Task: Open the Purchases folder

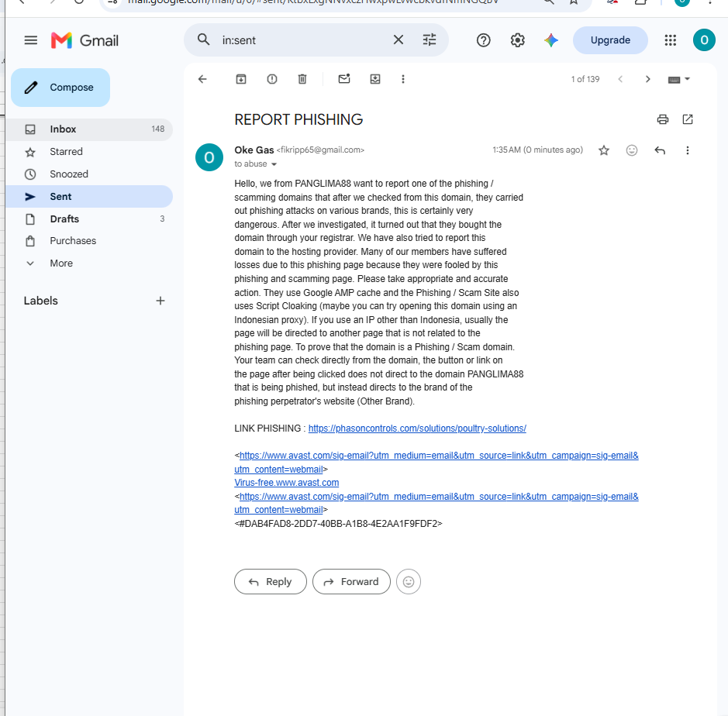Action: (89, 241)
